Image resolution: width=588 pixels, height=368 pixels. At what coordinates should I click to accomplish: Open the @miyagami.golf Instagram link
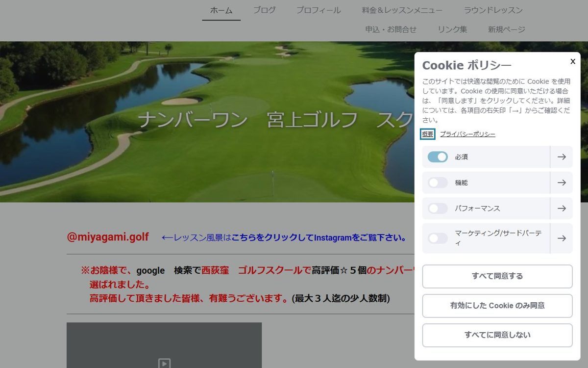pyautogui.click(x=108, y=237)
